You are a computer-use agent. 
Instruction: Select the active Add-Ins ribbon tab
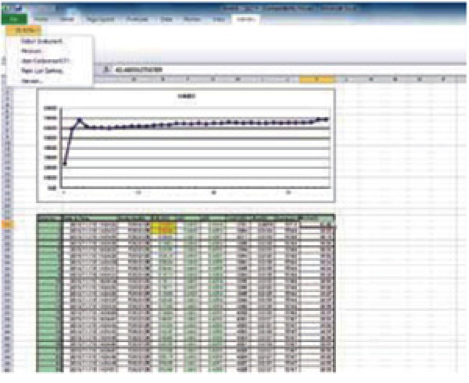tap(246, 19)
